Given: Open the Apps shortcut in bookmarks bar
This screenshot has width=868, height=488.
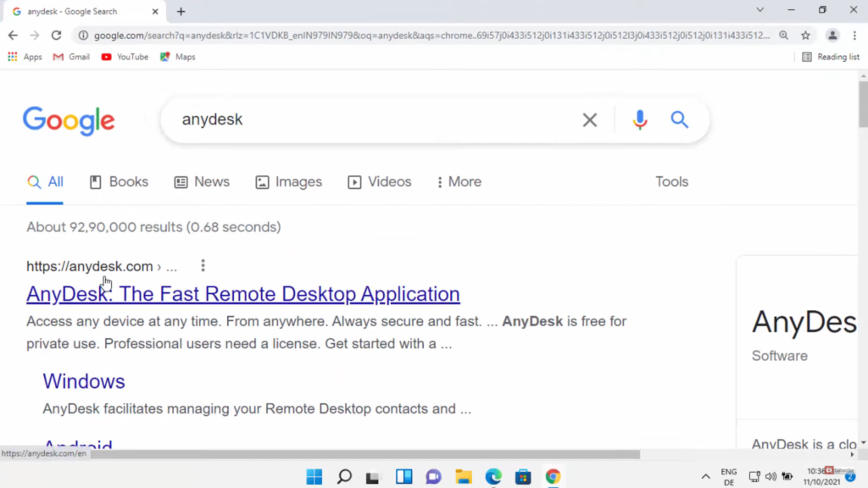Looking at the screenshot, I should point(25,57).
